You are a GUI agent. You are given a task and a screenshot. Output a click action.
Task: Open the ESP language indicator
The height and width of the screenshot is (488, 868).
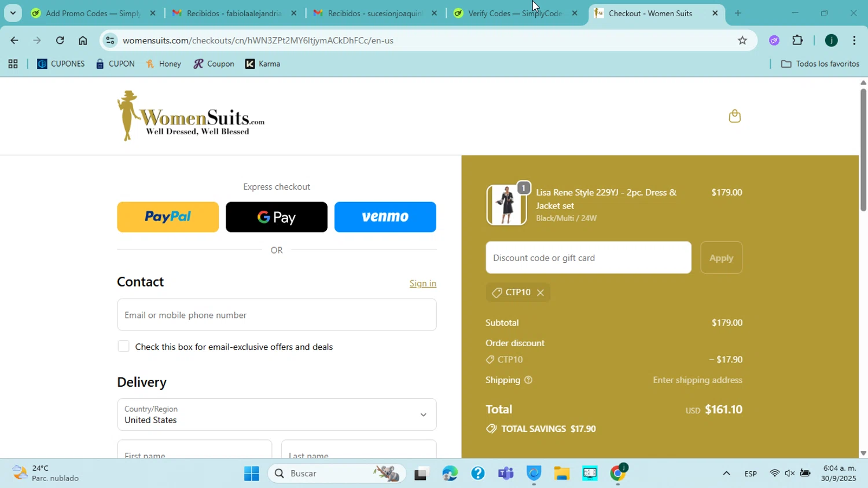point(751,474)
